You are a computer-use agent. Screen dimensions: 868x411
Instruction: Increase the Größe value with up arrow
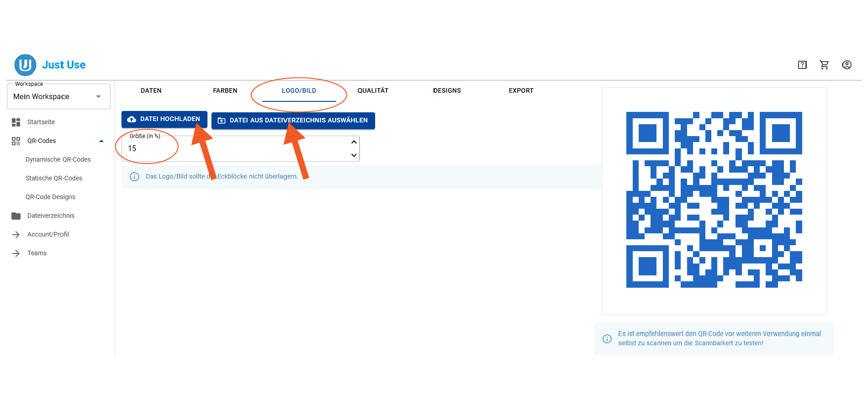coord(354,142)
